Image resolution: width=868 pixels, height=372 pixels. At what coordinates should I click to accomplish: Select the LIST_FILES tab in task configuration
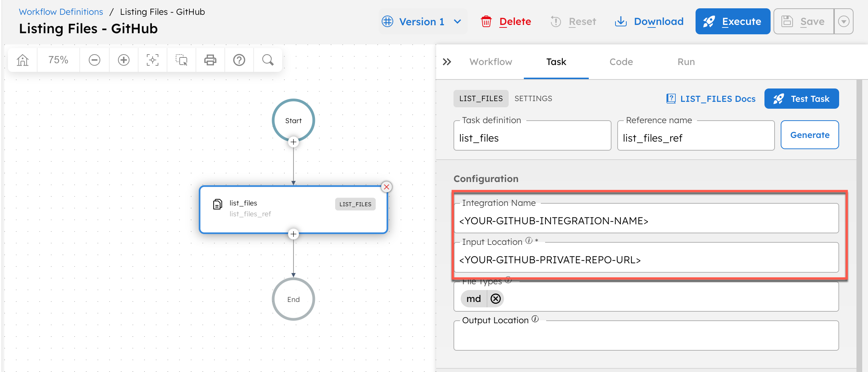[481, 98]
